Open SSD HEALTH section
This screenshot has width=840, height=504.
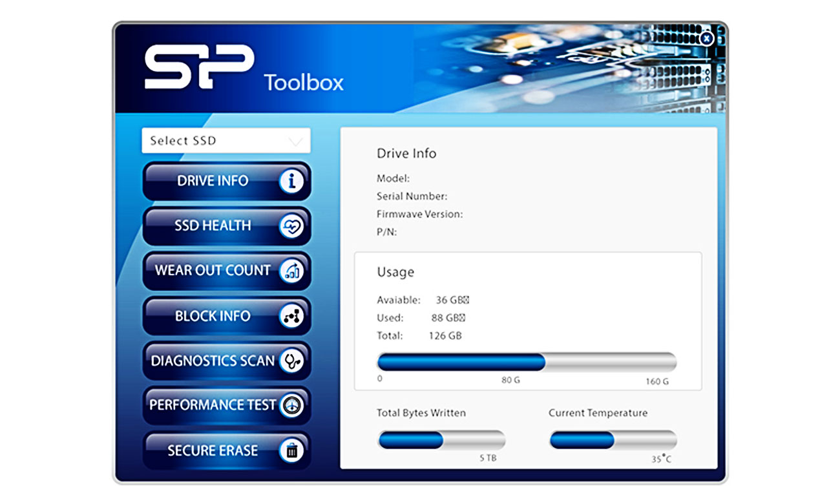pyautogui.click(x=226, y=226)
